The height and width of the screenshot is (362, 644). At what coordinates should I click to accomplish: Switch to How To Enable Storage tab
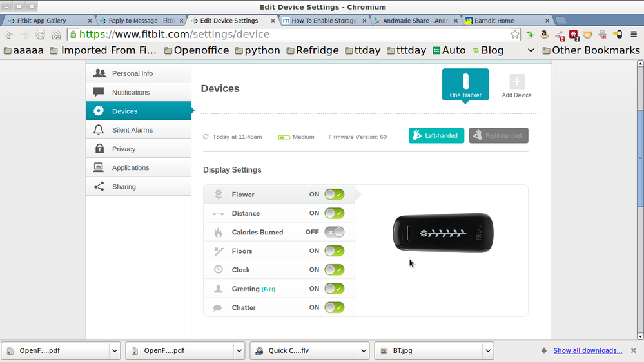[324, 21]
